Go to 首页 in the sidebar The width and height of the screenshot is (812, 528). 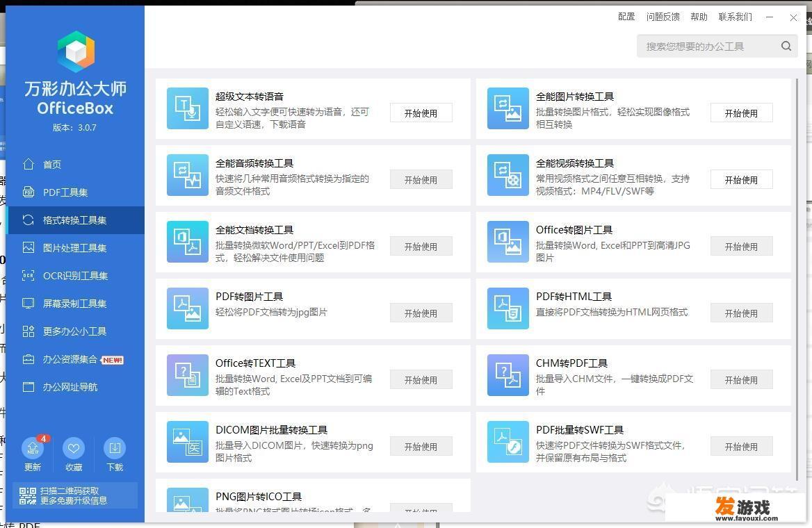click(x=76, y=165)
